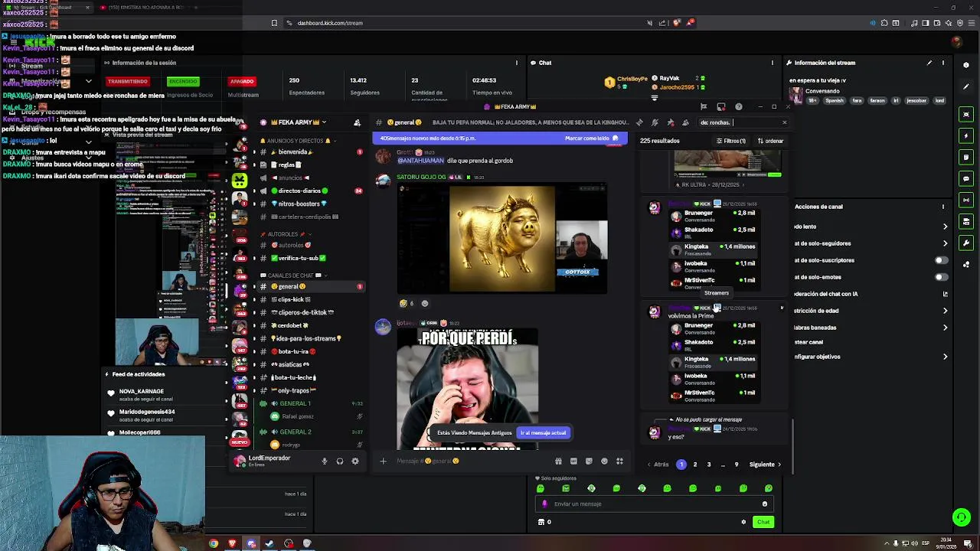Collapse the CANALES DE CHAT category
The width and height of the screenshot is (980, 551).
click(294, 275)
